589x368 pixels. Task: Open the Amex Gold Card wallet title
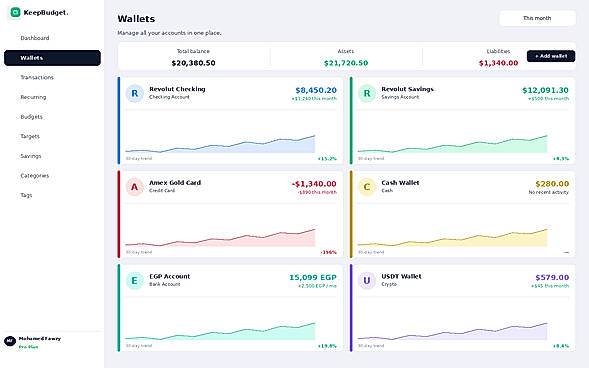[x=175, y=183]
